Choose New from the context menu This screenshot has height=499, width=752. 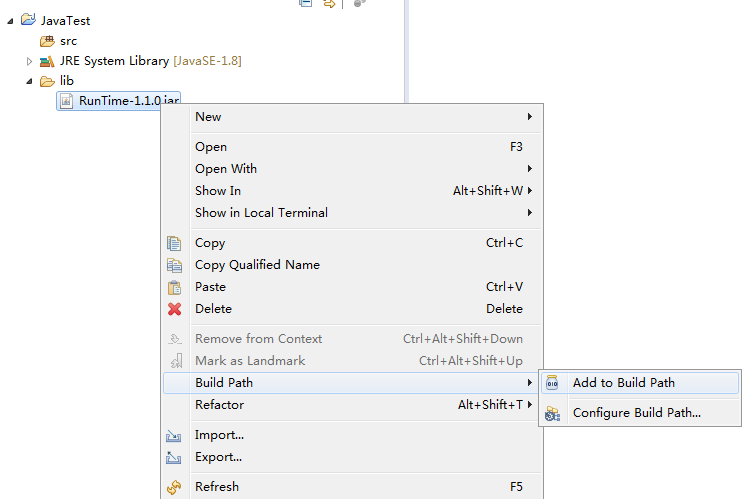pos(352,117)
